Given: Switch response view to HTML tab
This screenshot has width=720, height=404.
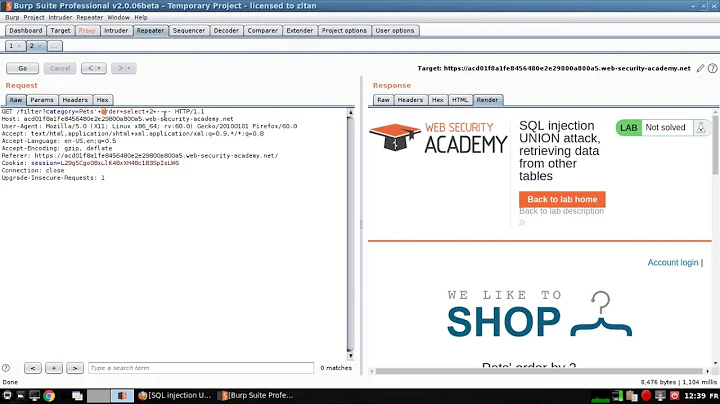Looking at the screenshot, I should (x=460, y=100).
